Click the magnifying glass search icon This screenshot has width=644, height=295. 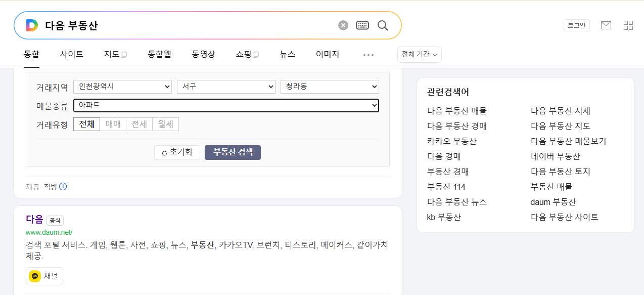point(383,25)
